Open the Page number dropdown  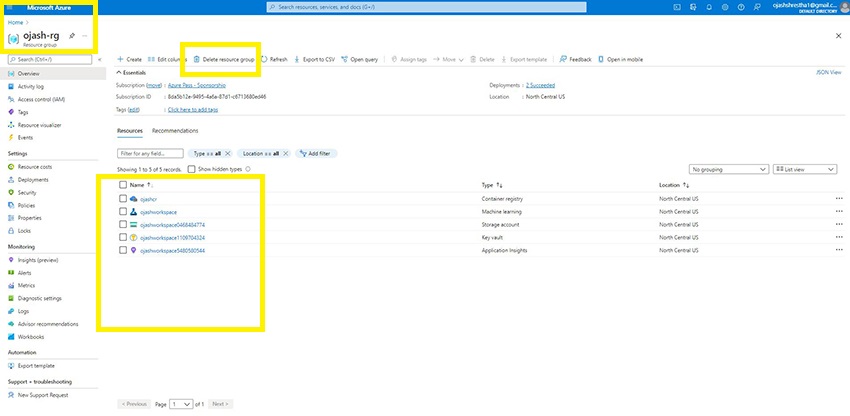(x=181, y=404)
